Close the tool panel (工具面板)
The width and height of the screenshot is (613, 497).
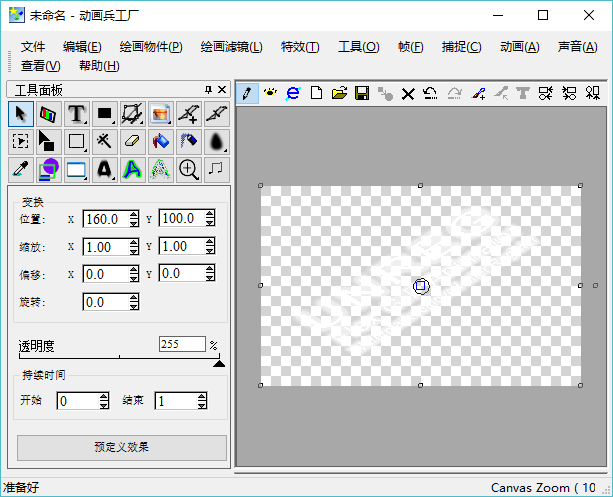click(222, 90)
